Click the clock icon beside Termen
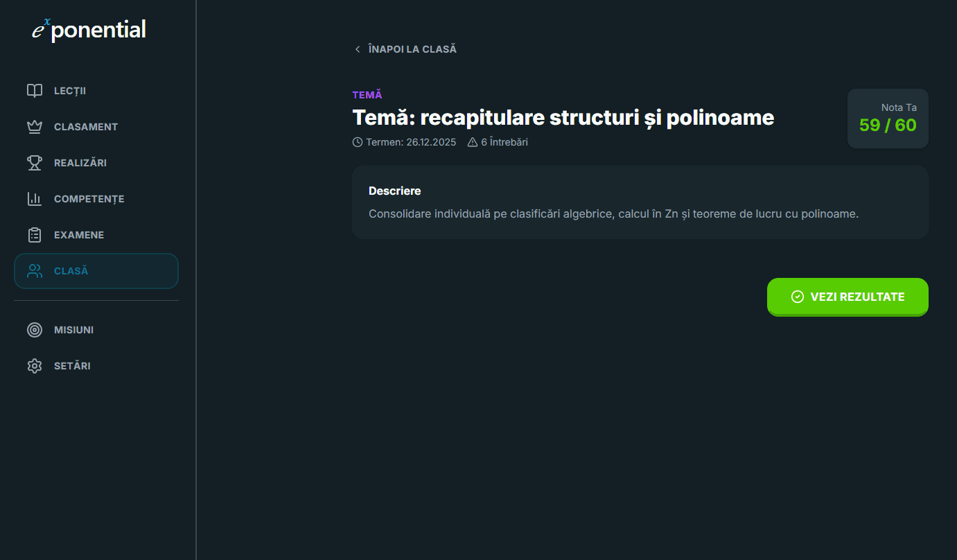Screen dimensions: 957x560 coord(358,142)
